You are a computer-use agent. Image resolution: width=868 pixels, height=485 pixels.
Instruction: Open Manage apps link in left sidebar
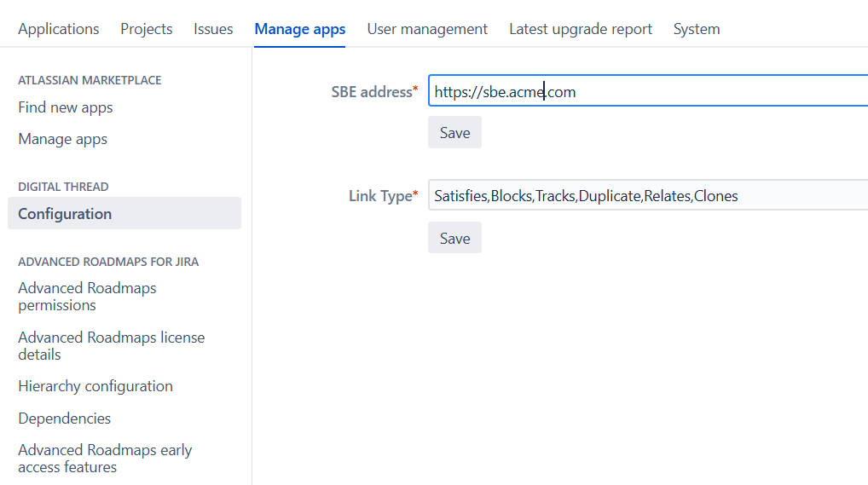(62, 139)
